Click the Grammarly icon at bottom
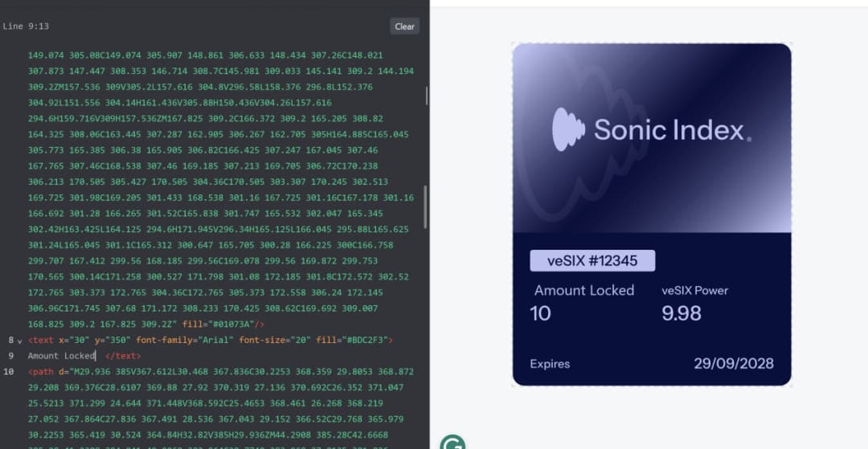 coord(452,443)
